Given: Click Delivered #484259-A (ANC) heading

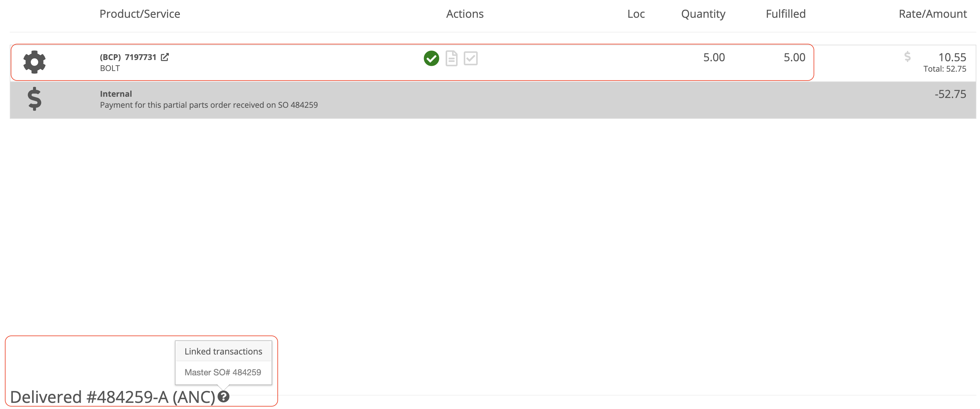Looking at the screenshot, I should (113, 397).
